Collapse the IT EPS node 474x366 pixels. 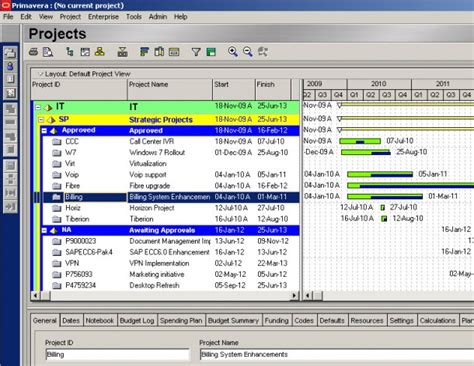point(38,107)
